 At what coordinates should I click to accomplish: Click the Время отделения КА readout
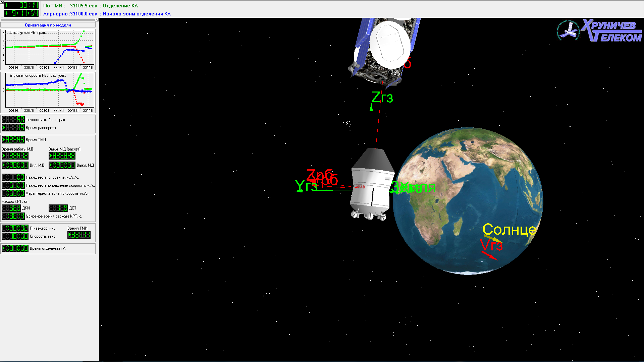click(15, 248)
